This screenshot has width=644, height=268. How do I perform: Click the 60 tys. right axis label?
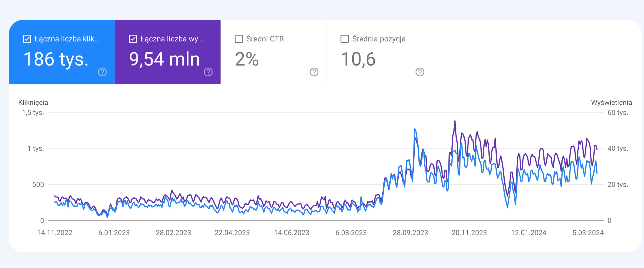click(x=618, y=113)
